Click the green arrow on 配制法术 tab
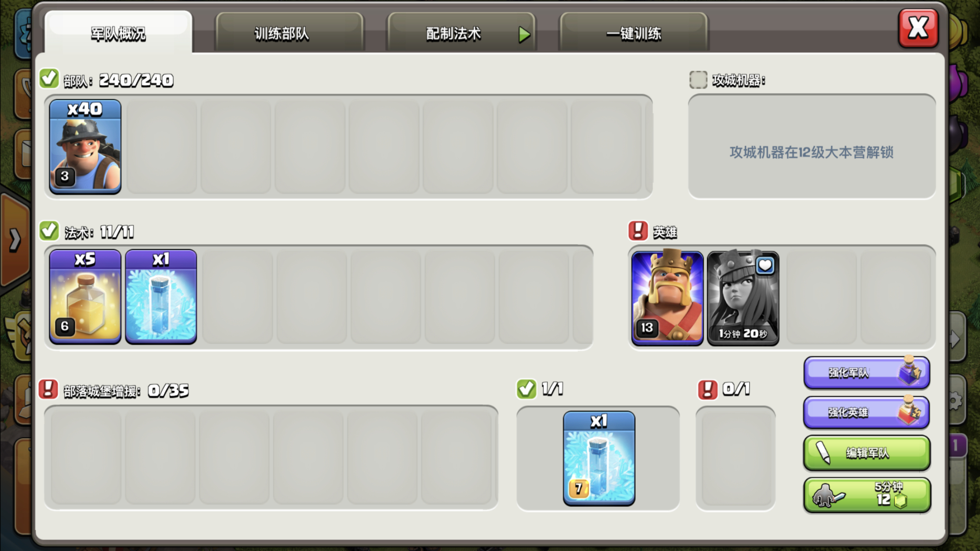Image resolution: width=980 pixels, height=551 pixels. pos(524,34)
